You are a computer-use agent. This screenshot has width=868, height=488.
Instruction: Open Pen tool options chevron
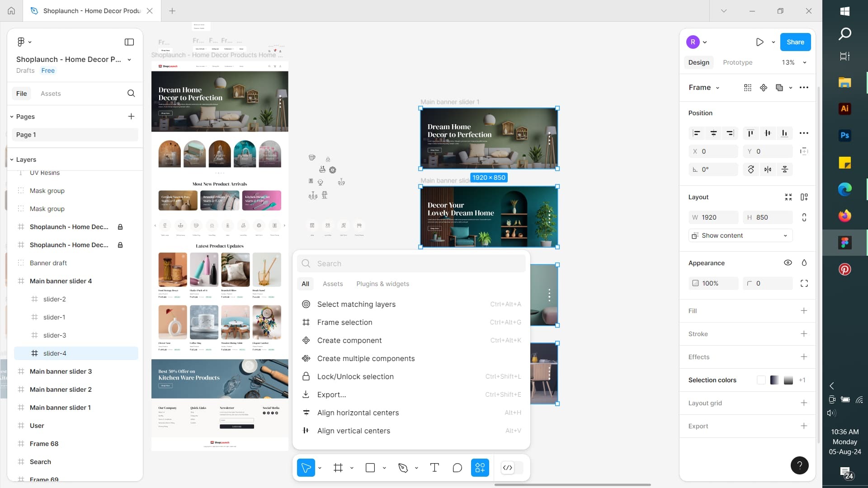point(416,468)
